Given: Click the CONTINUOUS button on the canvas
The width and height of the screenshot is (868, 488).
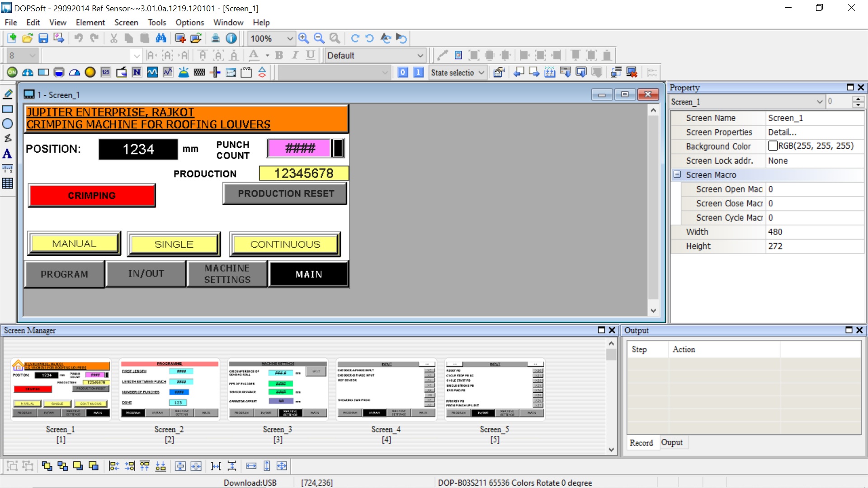Looking at the screenshot, I should tap(285, 244).
